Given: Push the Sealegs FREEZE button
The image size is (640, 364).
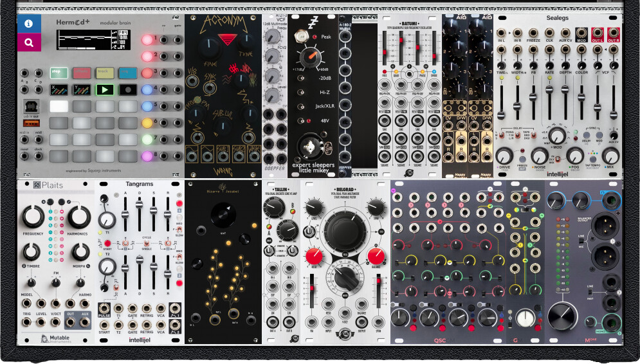Looking at the screenshot, I should [522, 159].
